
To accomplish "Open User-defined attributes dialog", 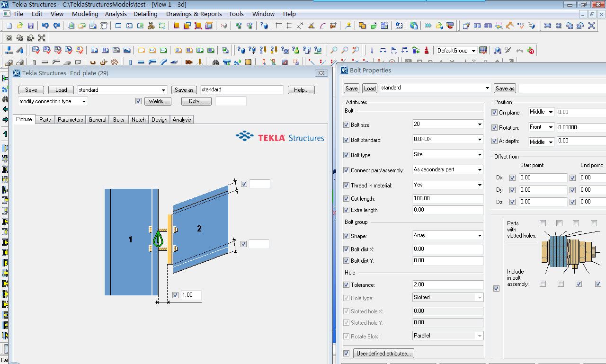I will coord(384,354).
